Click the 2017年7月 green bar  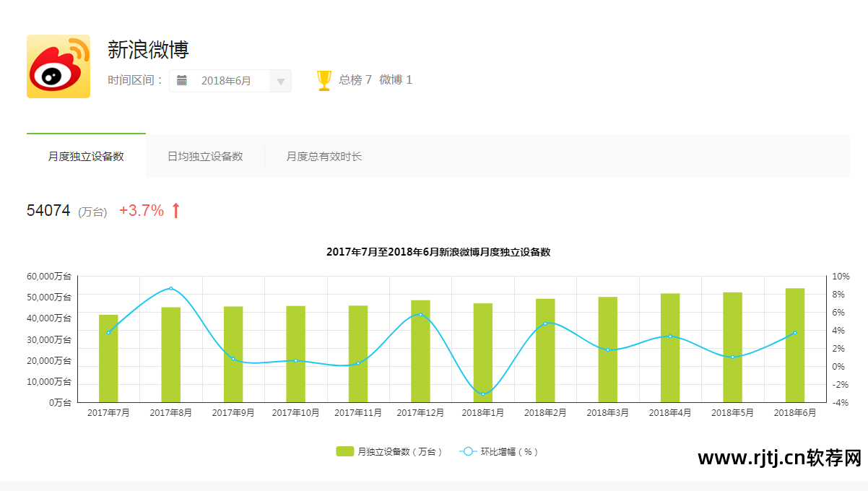(x=108, y=358)
